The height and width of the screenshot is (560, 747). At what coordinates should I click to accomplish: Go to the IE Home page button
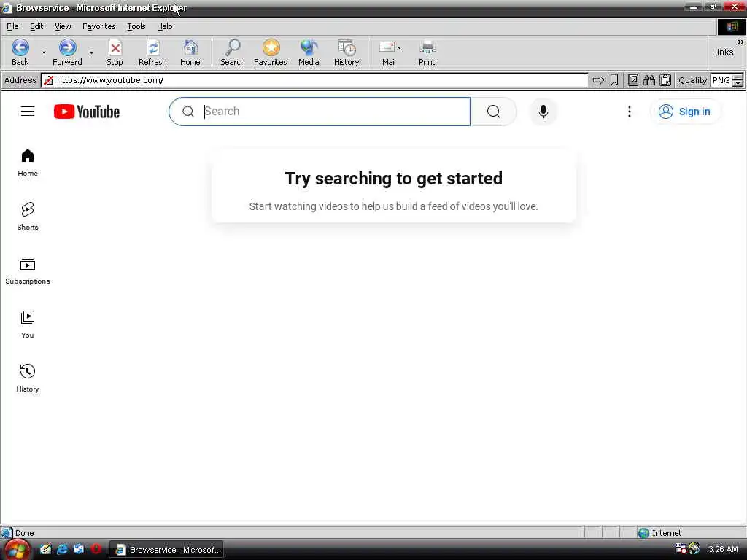pos(190,52)
